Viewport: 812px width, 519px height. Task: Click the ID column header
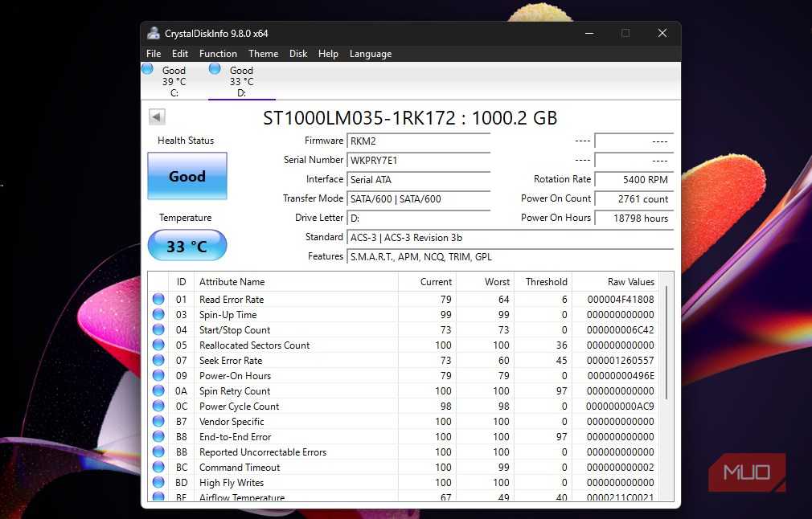click(x=181, y=281)
